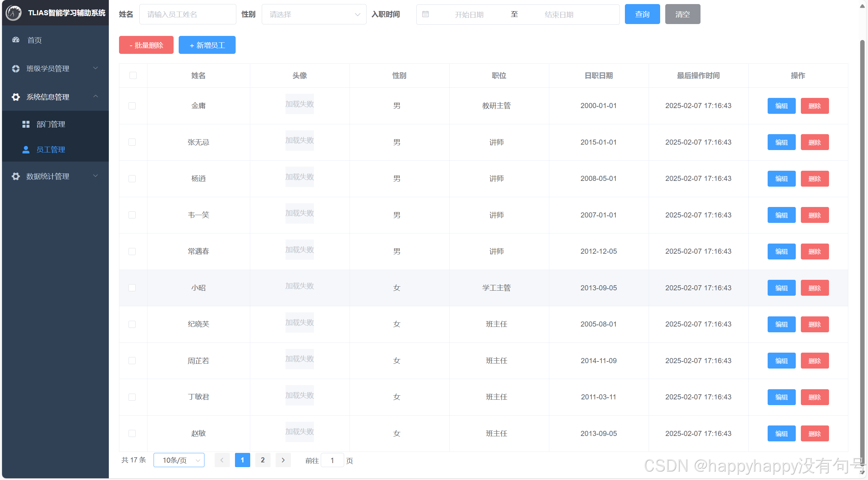The image size is (868, 480).
Task: Click the grid icon beside 部门管理
Action: pyautogui.click(x=26, y=124)
